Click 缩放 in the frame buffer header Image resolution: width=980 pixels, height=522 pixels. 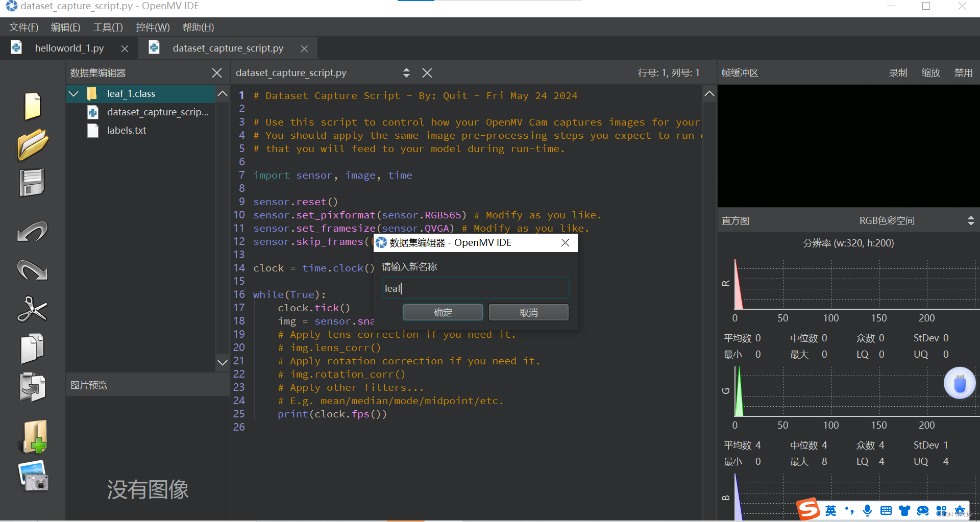(931, 73)
